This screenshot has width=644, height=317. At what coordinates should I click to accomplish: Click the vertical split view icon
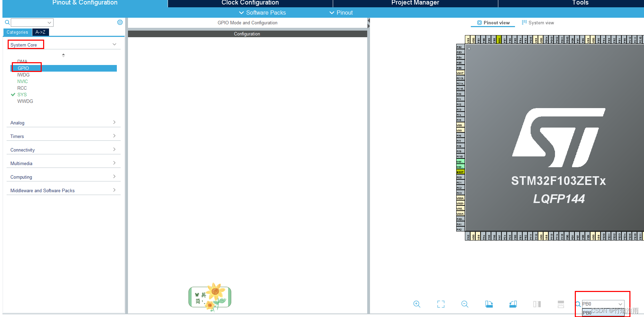tap(537, 304)
